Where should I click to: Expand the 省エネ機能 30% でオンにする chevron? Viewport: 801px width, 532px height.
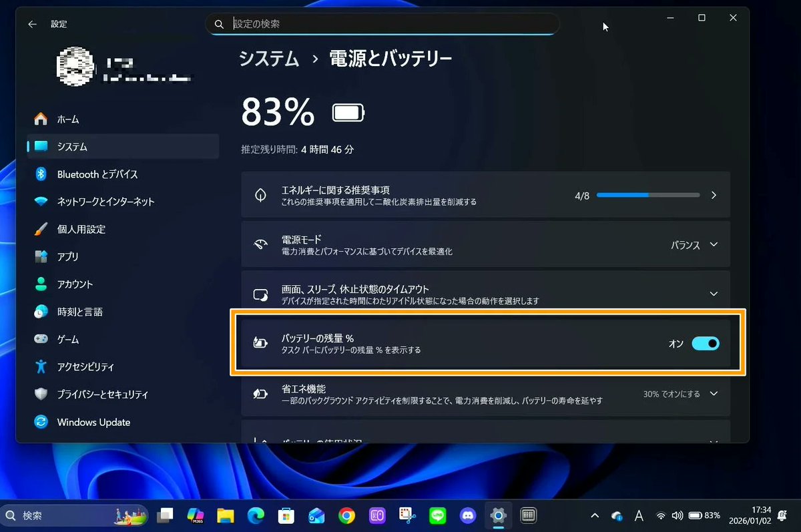[x=714, y=394]
